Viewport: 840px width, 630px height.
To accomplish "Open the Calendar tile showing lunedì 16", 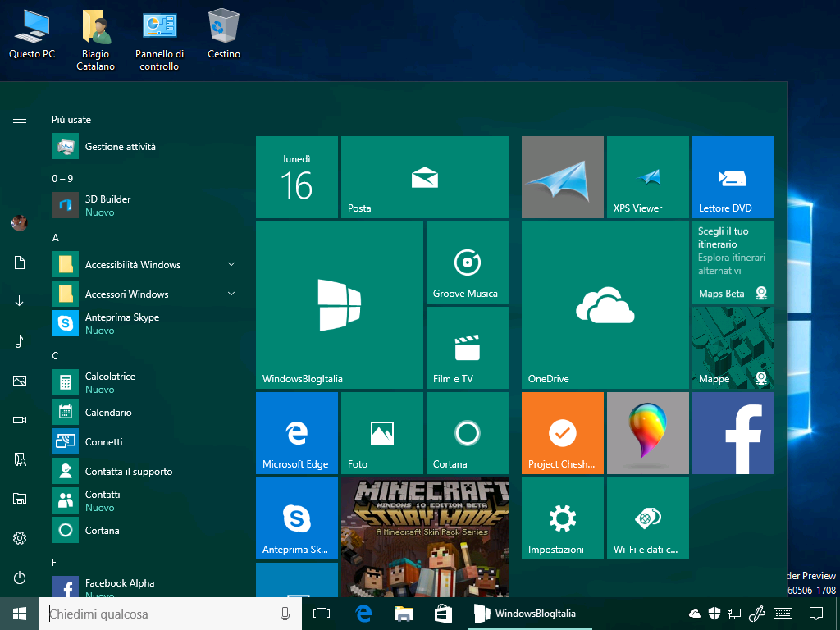I will [297, 177].
